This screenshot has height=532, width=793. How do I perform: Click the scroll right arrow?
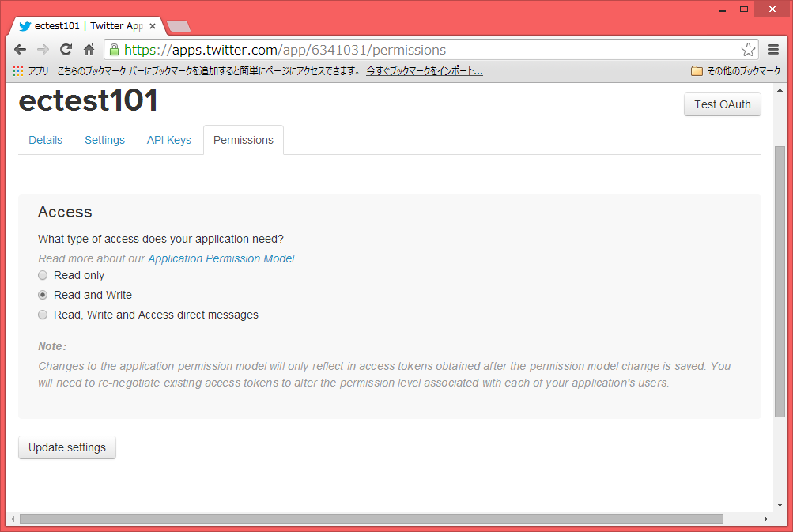pos(765,519)
